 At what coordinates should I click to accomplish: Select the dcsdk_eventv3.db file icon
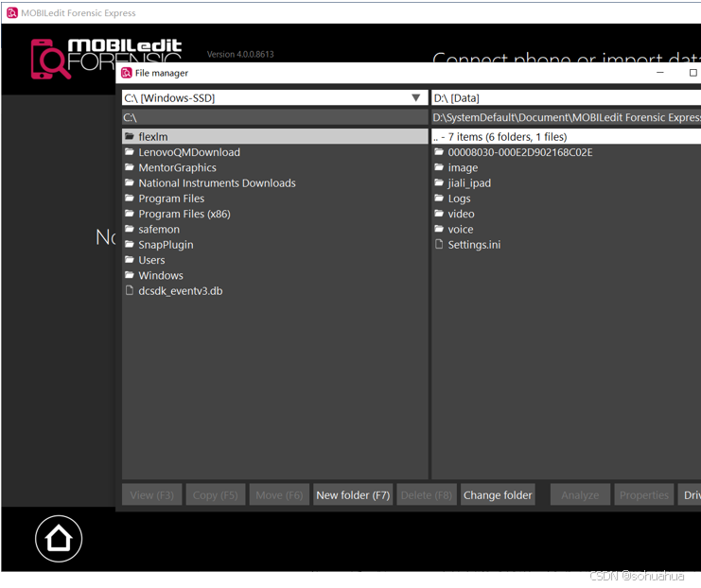[x=130, y=290]
